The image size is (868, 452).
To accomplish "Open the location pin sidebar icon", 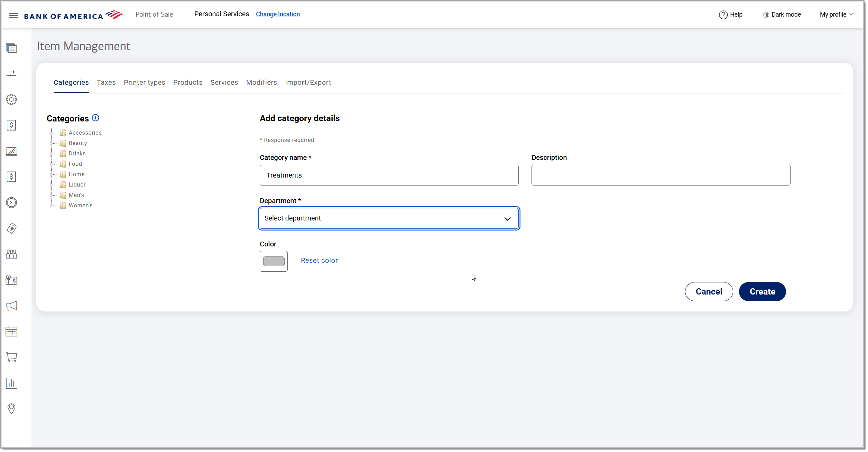I will pyautogui.click(x=11, y=409).
